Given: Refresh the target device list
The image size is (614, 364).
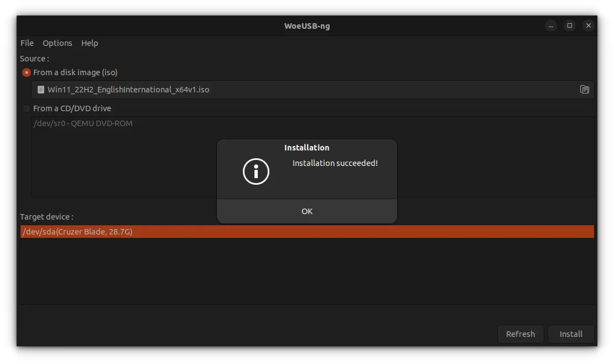Looking at the screenshot, I should (520, 334).
